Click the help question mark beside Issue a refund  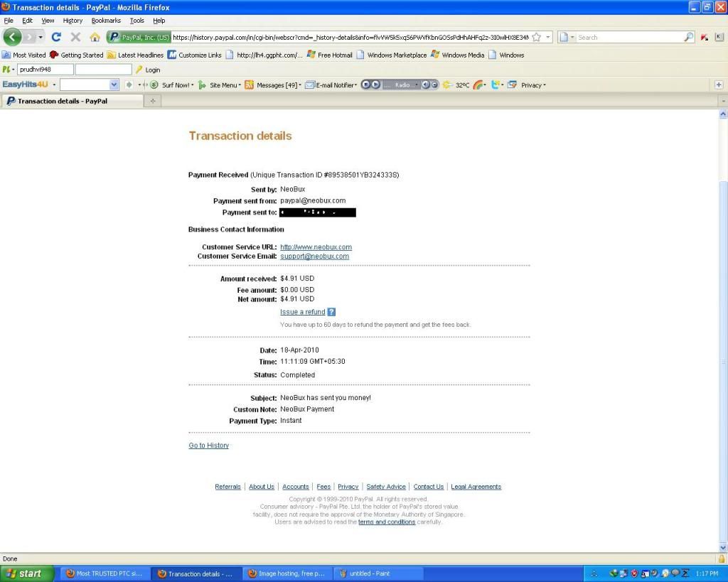(331, 312)
